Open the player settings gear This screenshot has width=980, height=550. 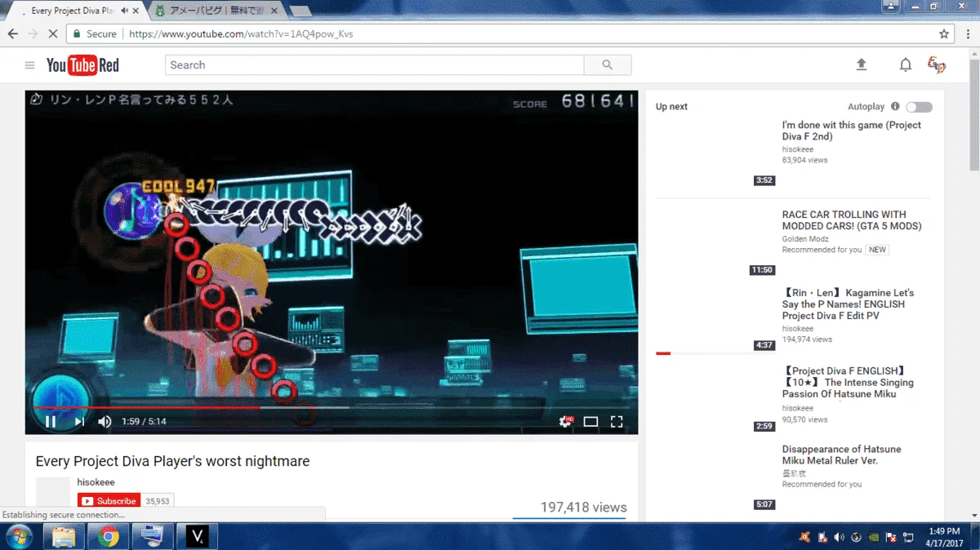coord(565,422)
